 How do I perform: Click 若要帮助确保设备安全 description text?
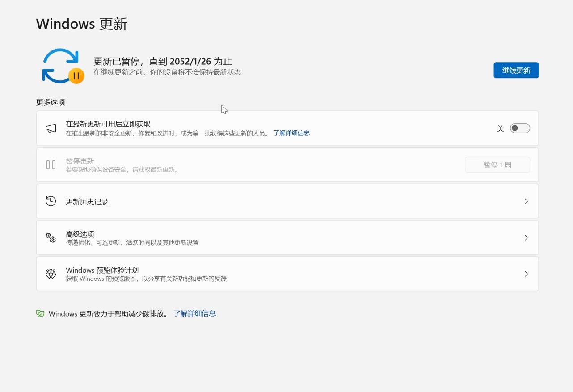[x=122, y=170]
